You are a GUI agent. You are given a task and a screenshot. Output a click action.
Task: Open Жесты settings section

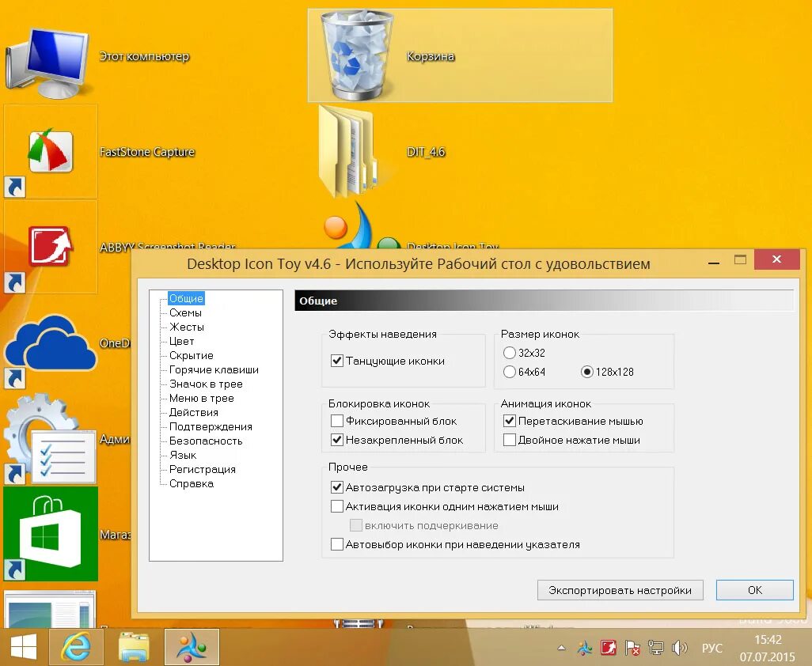[x=187, y=327]
